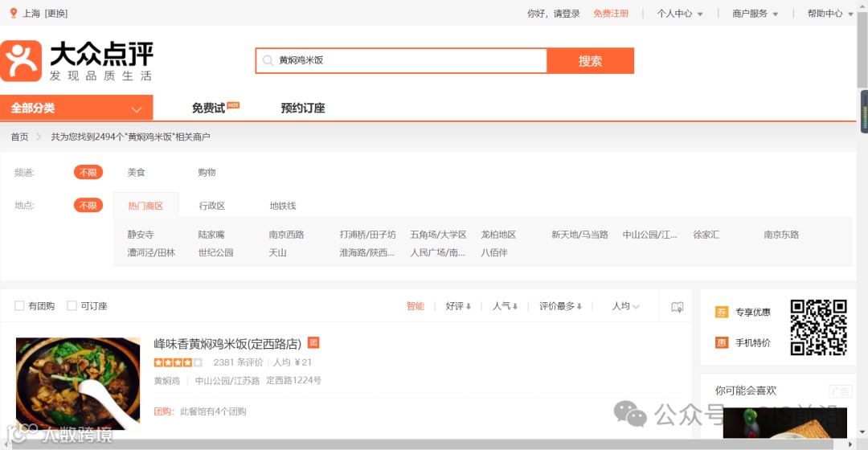Click the HOT badge on 免费试

[x=233, y=105]
